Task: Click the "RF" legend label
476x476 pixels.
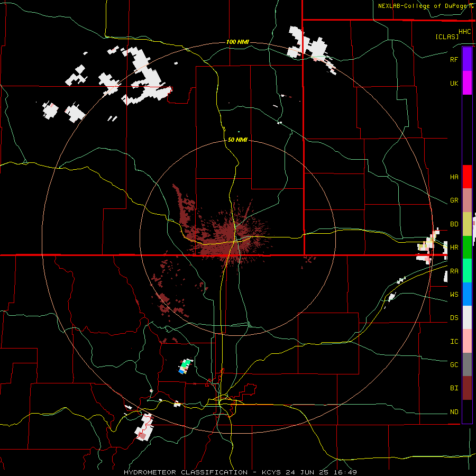Action: [x=454, y=59]
